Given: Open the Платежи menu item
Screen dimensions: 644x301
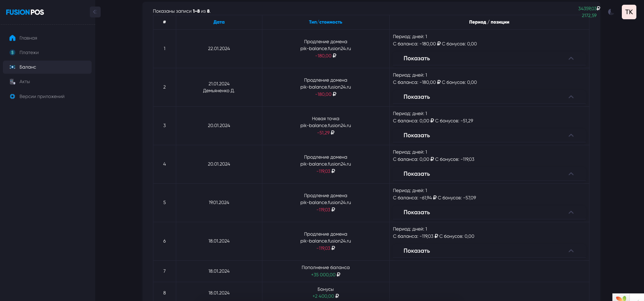Looking at the screenshot, I should 29,53.
